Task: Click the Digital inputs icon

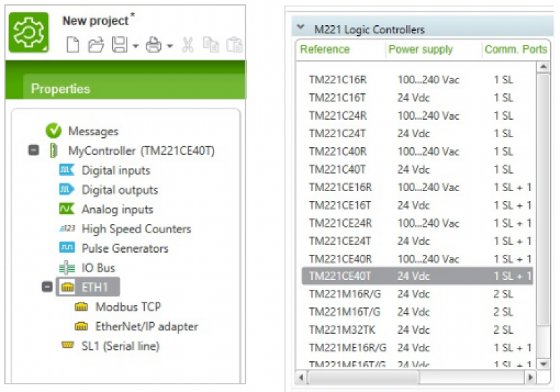Action: (x=66, y=169)
